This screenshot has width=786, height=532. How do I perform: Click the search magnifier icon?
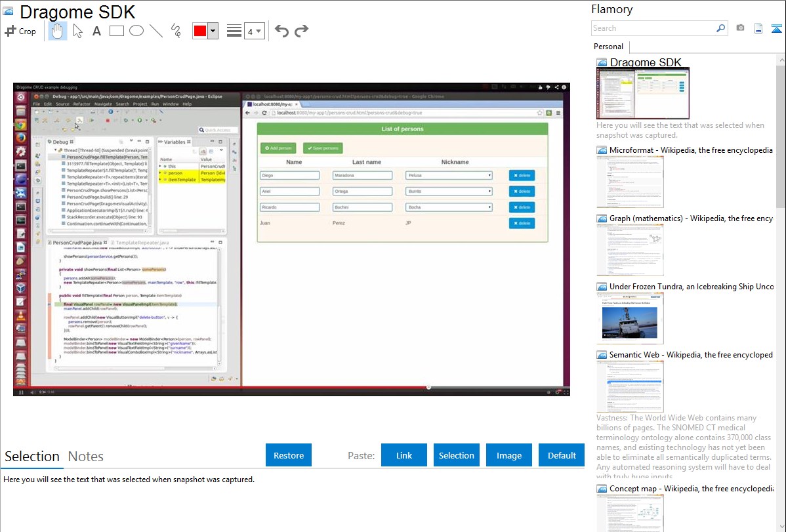click(721, 28)
